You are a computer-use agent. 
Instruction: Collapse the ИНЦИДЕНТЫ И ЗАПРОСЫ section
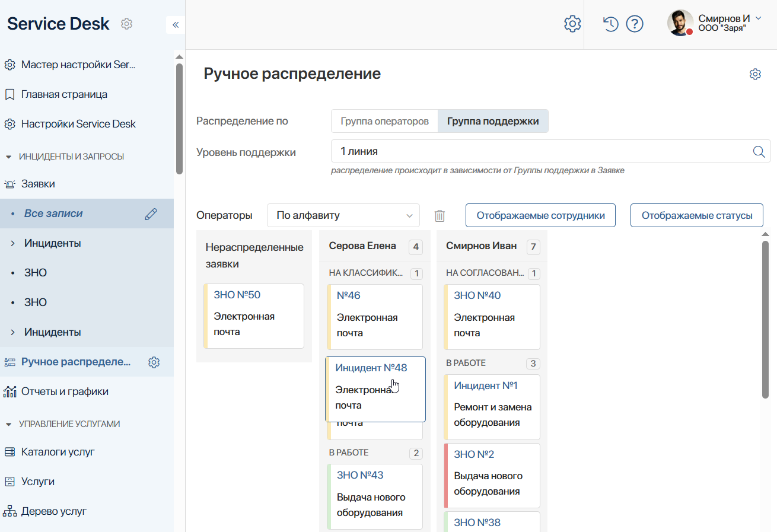click(x=8, y=157)
